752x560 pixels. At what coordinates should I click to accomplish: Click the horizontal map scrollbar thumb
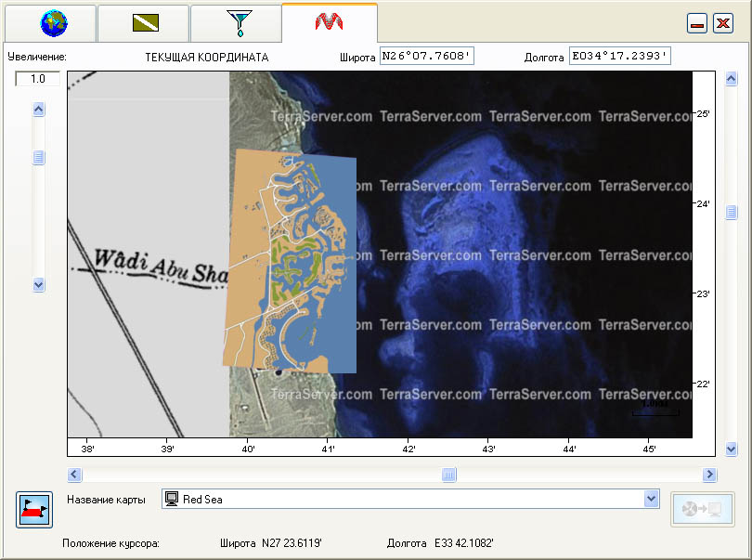pos(449,475)
